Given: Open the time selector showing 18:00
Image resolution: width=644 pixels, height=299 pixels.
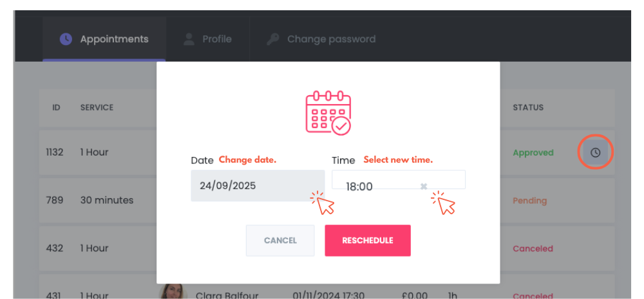Looking at the screenshot, I should (x=399, y=179).
